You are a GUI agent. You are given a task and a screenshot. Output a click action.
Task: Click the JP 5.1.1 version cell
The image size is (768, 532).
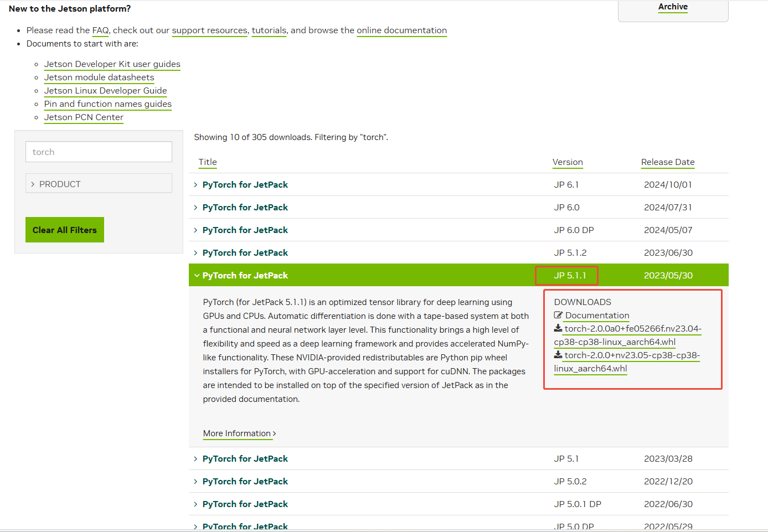click(570, 275)
